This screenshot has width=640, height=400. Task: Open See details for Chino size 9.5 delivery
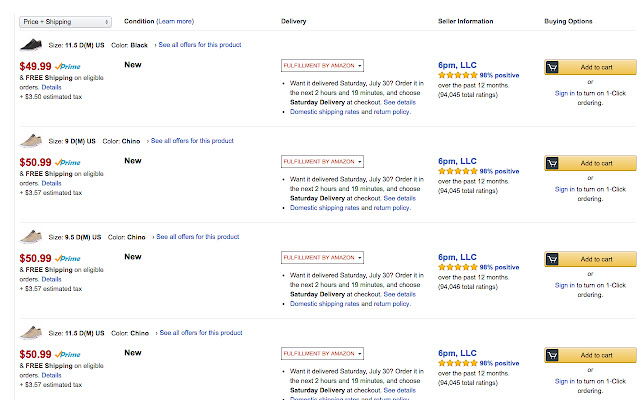tap(400, 294)
